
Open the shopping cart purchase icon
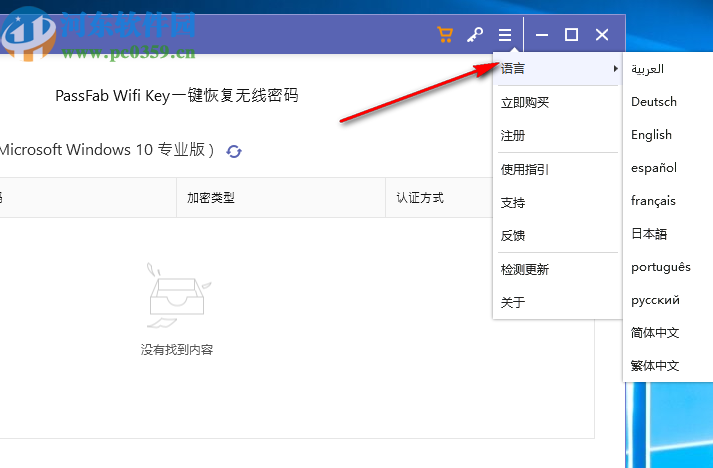coord(445,35)
